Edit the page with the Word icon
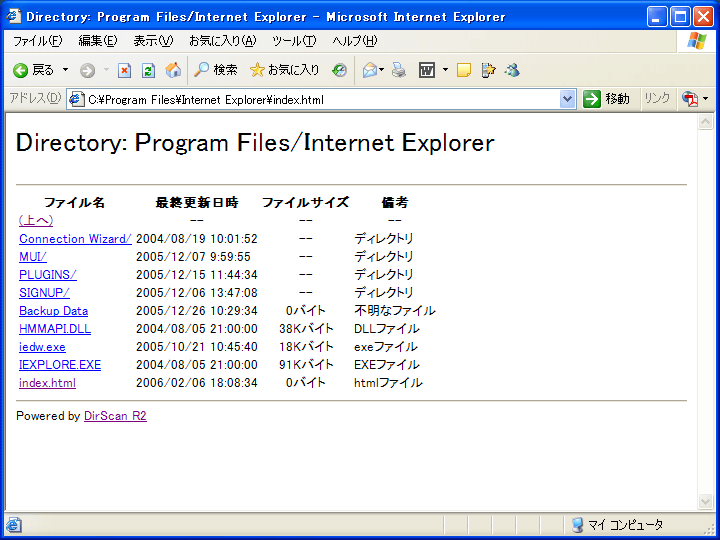The width and height of the screenshot is (720, 540). pyautogui.click(x=427, y=70)
